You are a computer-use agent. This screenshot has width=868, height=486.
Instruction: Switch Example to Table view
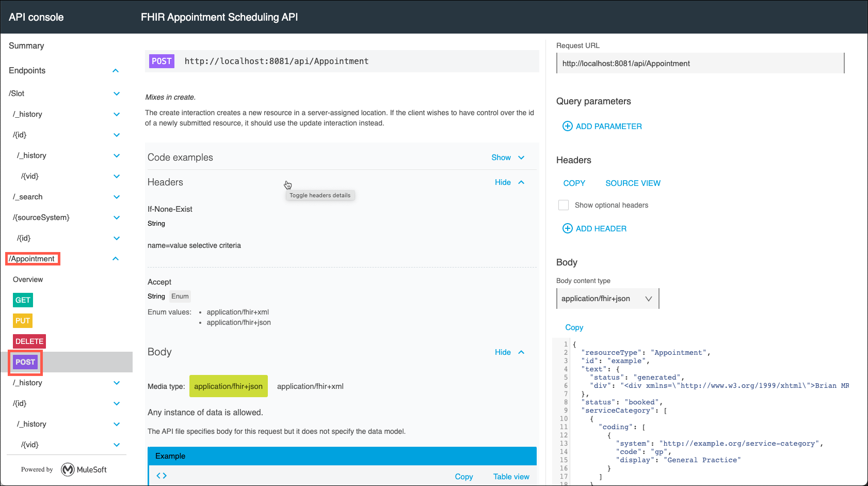[511, 477]
